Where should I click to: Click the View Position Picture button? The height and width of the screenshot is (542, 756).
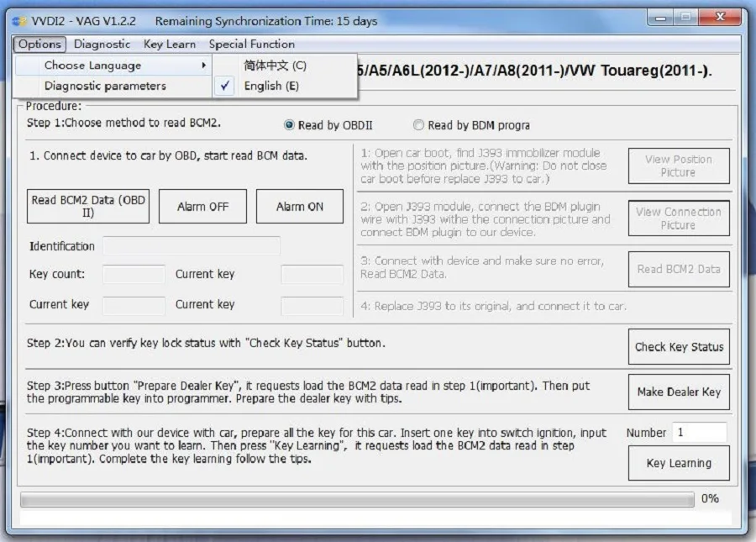tap(679, 166)
